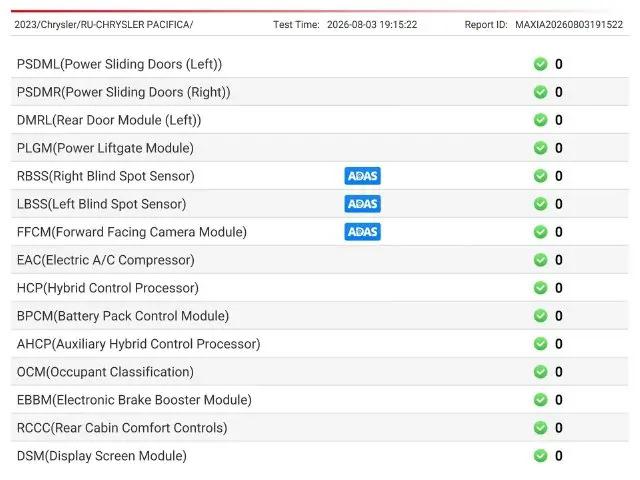Click ADAS badge on FFCM row
Screen dimensions: 640x480
(x=362, y=232)
